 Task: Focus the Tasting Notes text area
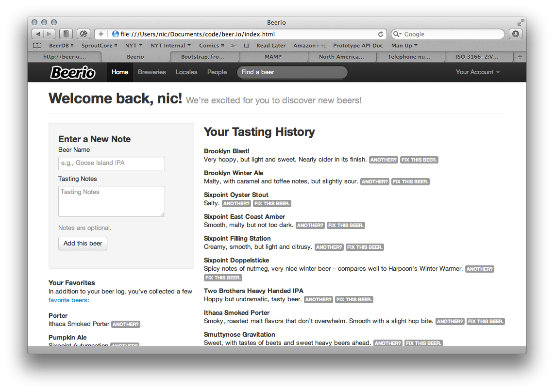point(112,201)
